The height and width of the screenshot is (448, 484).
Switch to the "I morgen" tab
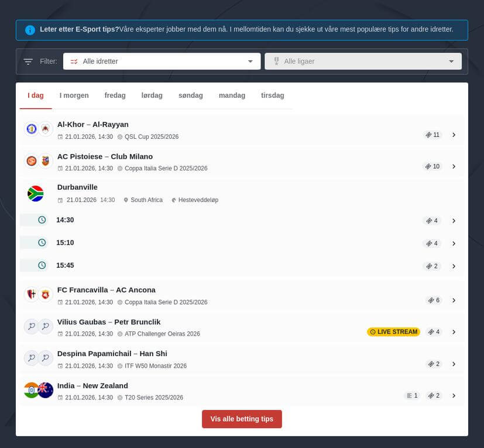tap(74, 95)
